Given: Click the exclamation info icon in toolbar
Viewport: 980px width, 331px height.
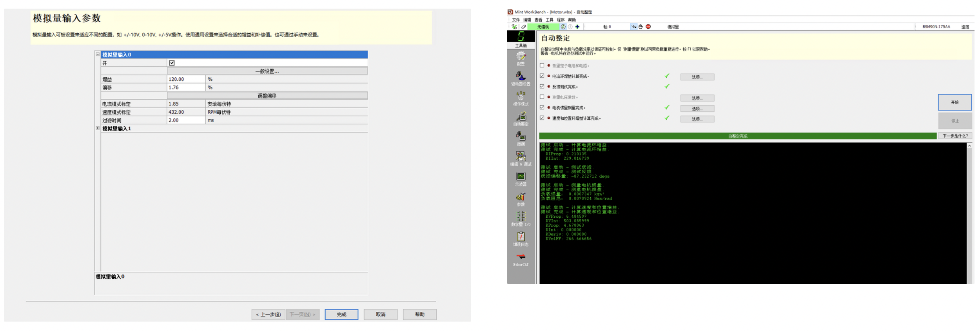Looking at the screenshot, I should point(570,27).
